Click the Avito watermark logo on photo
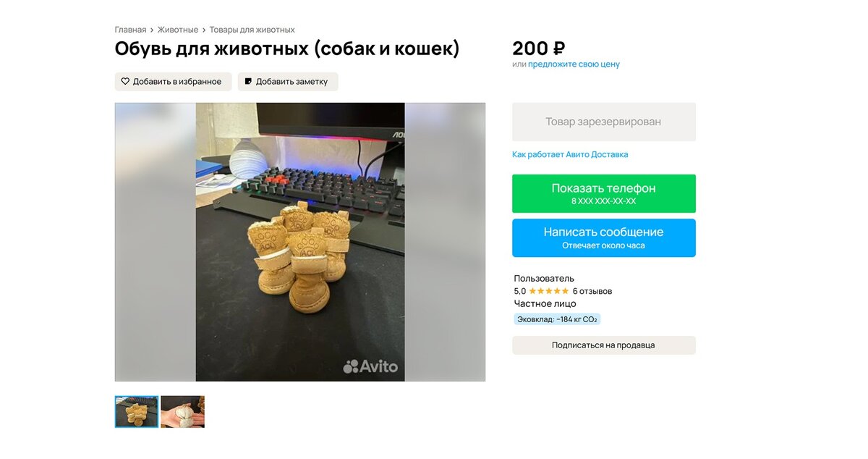Image resolution: width=868 pixels, height=459 pixels. 370,366
